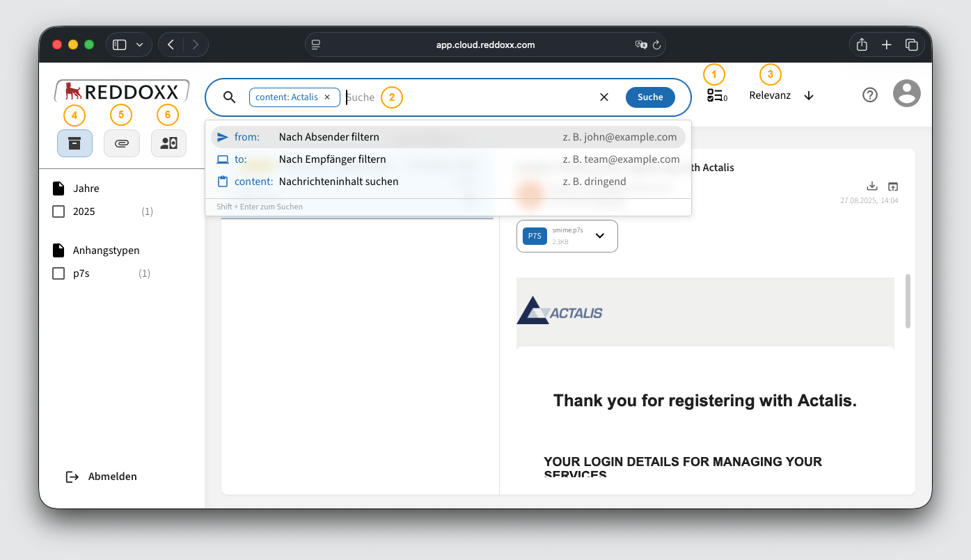This screenshot has height=560, width=971.
Task: Open email in new window icon
Action: (893, 186)
